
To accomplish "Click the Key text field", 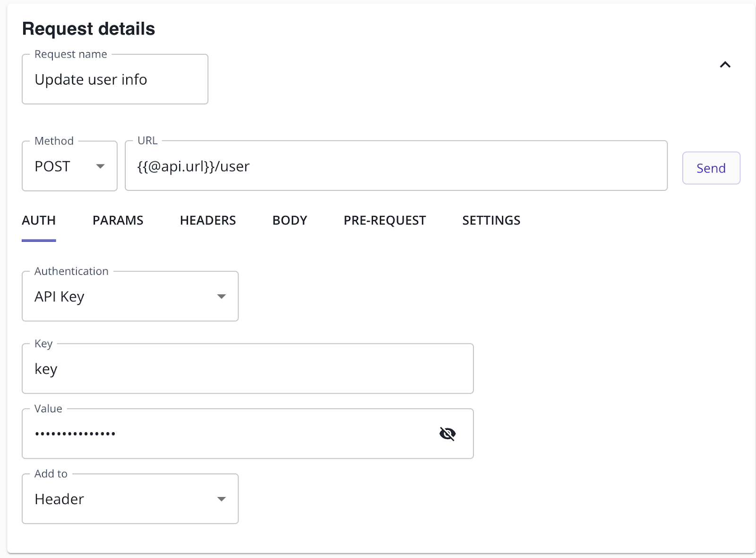I will click(247, 369).
